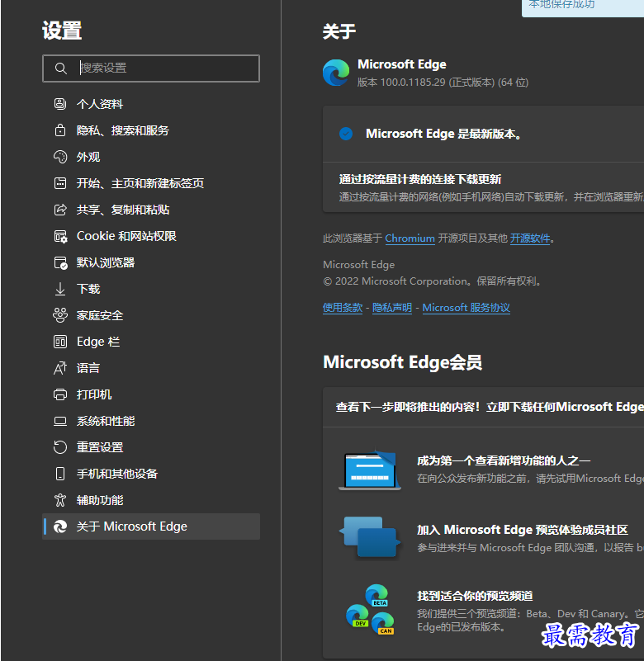Open 系统和性能 settings
This screenshot has width=644, height=661.
coord(151,421)
